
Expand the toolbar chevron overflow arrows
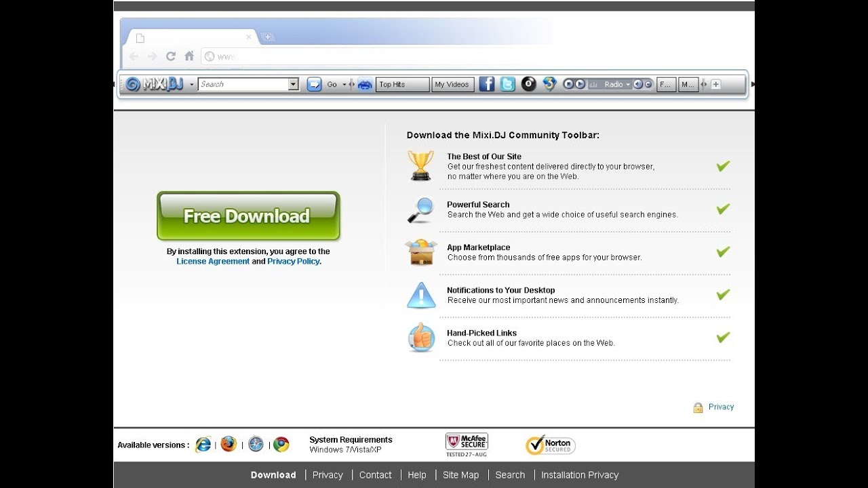click(x=703, y=84)
